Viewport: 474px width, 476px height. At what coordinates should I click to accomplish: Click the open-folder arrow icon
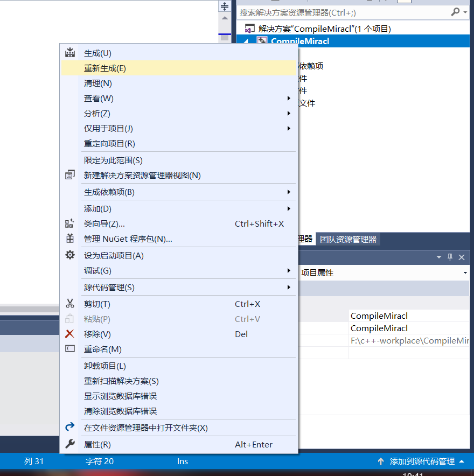[x=70, y=427]
